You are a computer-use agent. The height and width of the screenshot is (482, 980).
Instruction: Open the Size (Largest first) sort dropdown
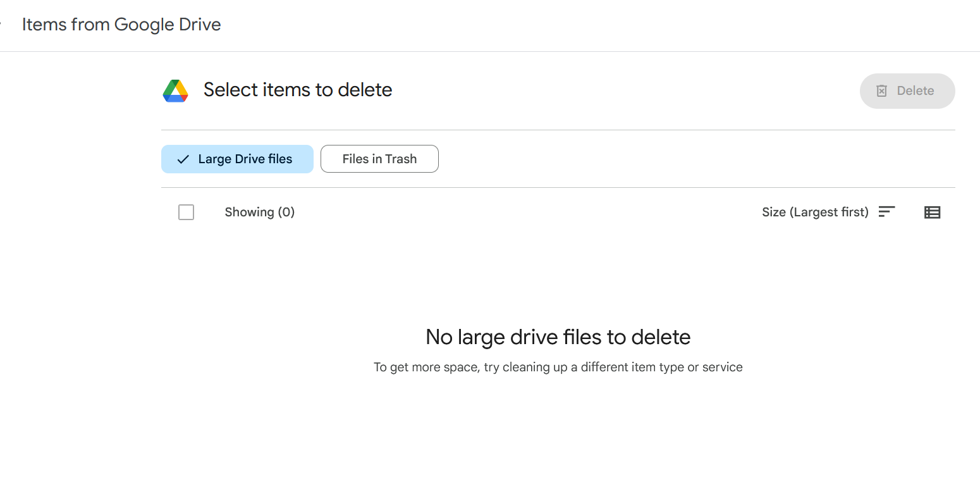pos(815,213)
